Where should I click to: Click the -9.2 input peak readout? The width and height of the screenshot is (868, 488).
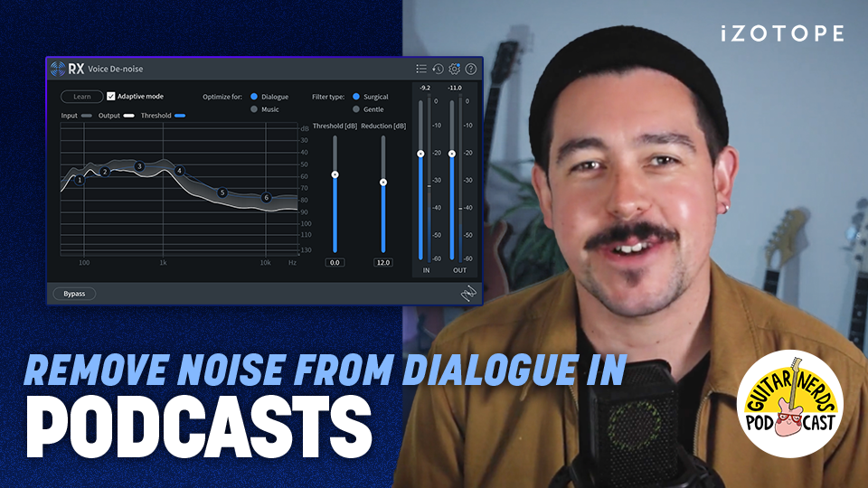pos(425,88)
